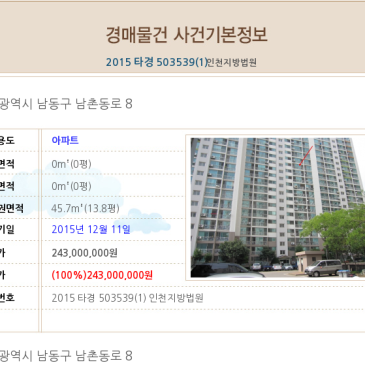Click the 인천지방법원 text in header
Image resolution: width=365 pixels, height=365 pixels.
[x=232, y=63]
